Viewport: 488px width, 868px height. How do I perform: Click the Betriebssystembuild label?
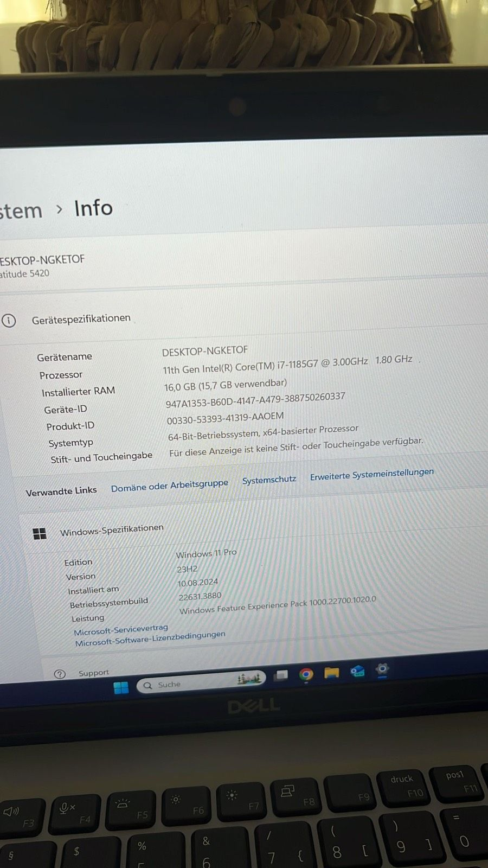[108, 603]
